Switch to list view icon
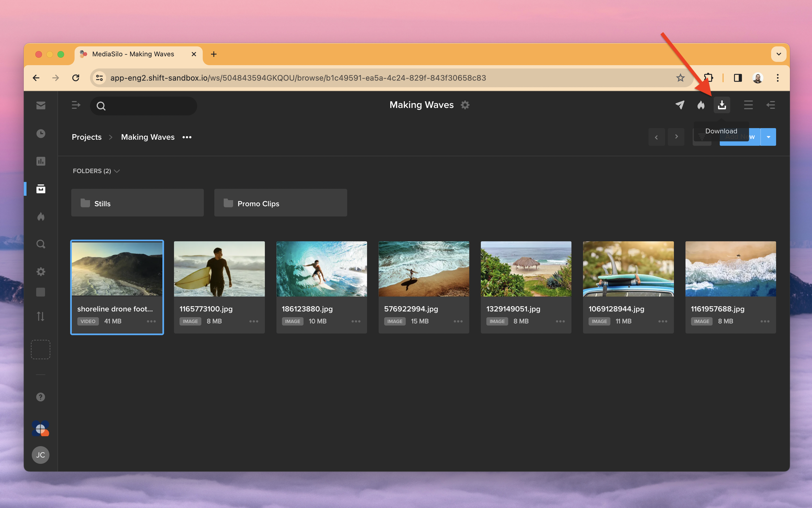812x508 pixels. pos(748,105)
